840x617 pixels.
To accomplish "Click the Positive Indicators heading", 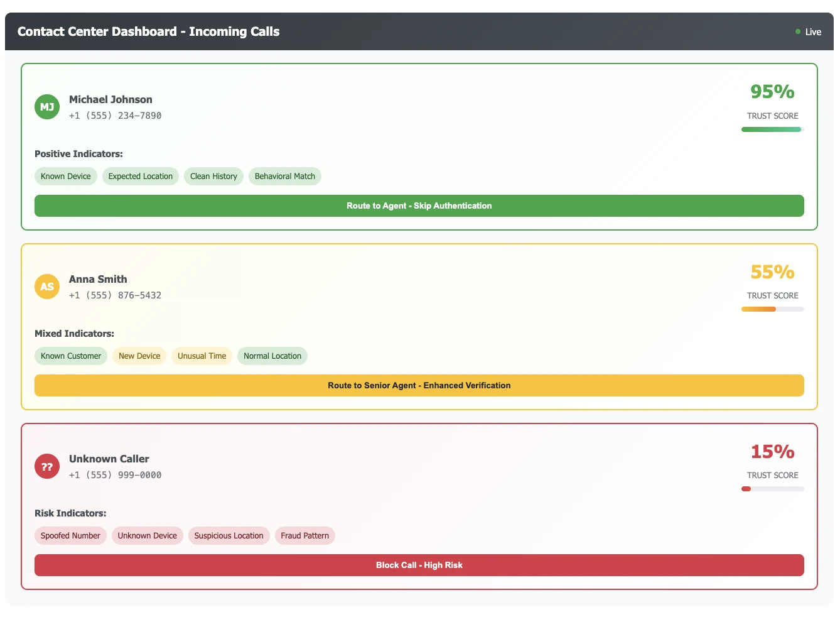I will (78, 154).
